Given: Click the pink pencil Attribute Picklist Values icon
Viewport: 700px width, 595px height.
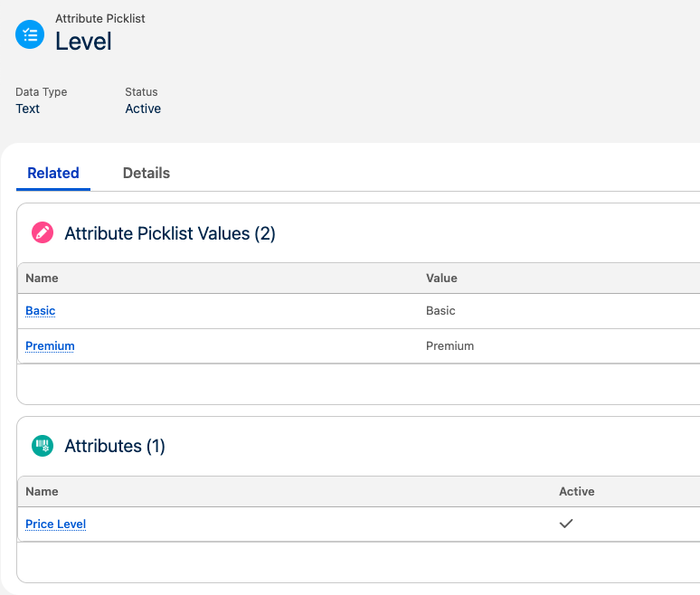Looking at the screenshot, I should point(43,233).
